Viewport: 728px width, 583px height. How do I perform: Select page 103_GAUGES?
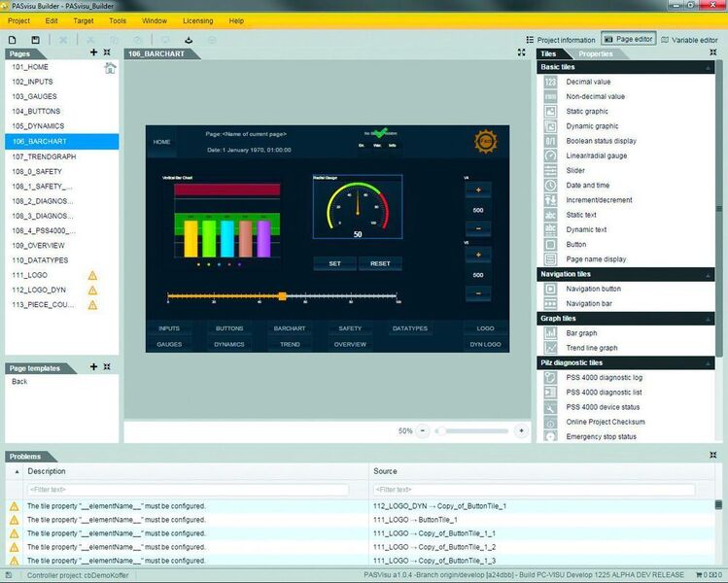pyautogui.click(x=62, y=96)
